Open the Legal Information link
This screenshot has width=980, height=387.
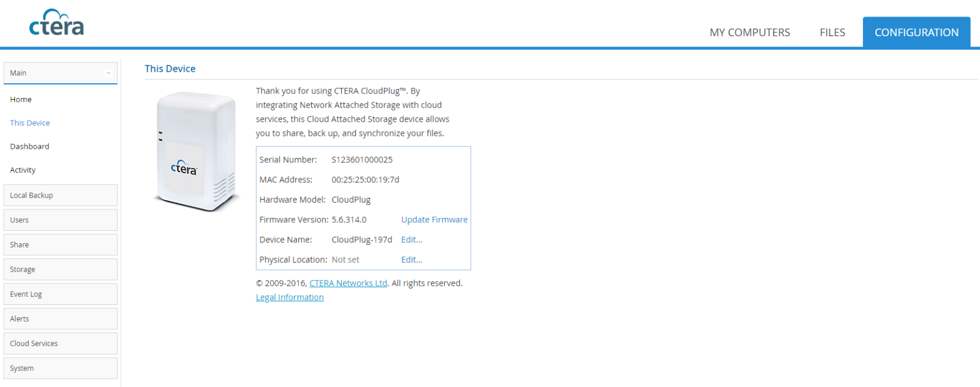point(290,297)
